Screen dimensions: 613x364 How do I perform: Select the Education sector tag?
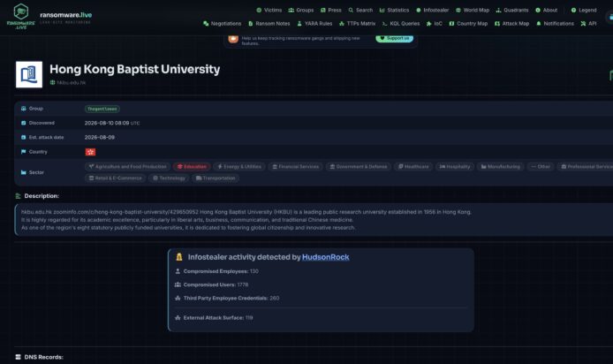coord(192,167)
